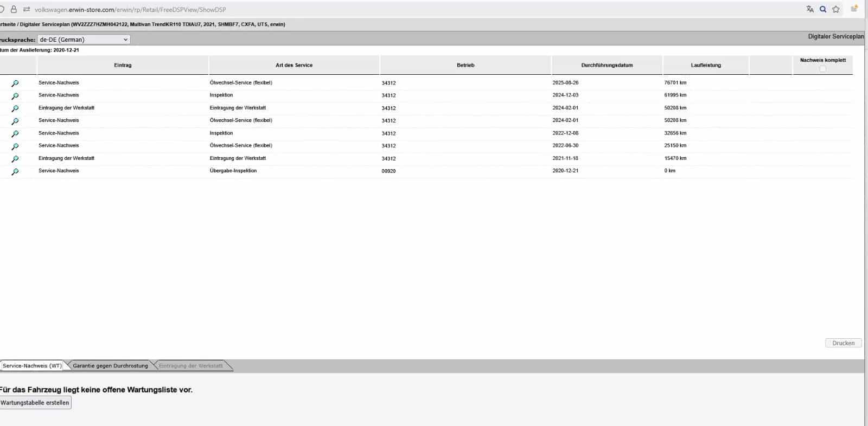
Task: Click Betrieb number 00920
Action: pyautogui.click(x=388, y=171)
